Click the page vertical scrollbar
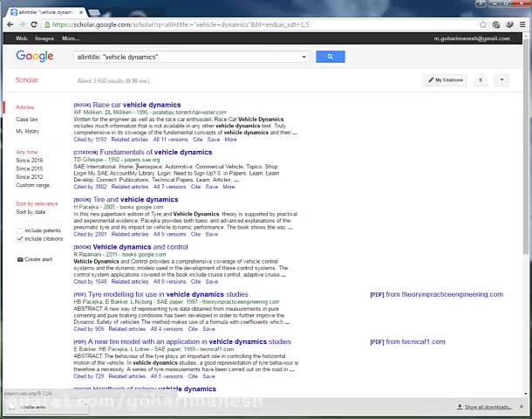Viewport: 532px width, 419px height. tap(526, 146)
